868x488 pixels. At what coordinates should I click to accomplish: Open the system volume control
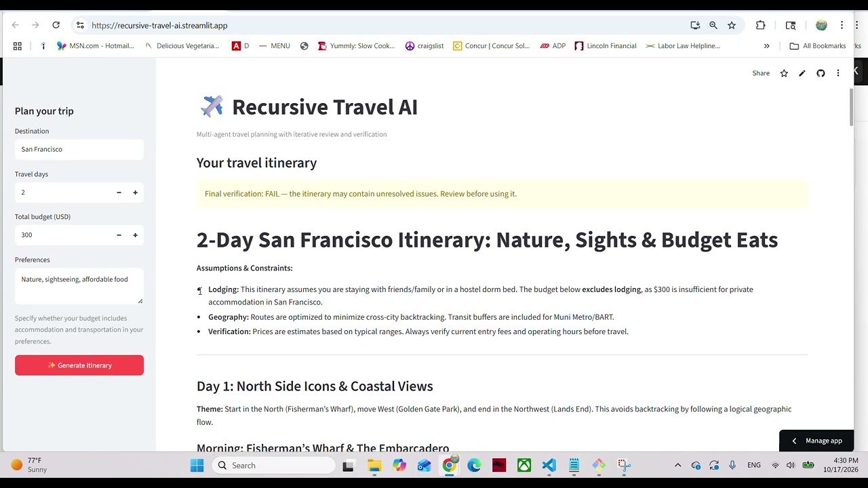click(x=790, y=466)
